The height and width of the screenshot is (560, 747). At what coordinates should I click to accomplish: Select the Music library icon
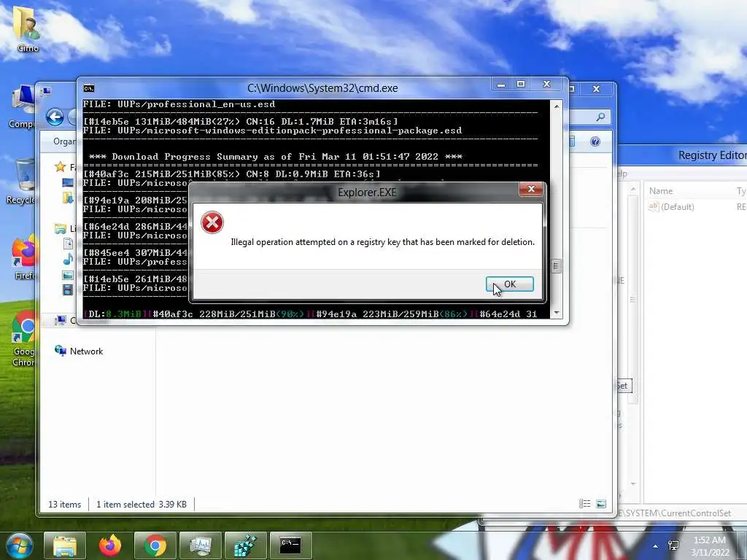coord(68,259)
